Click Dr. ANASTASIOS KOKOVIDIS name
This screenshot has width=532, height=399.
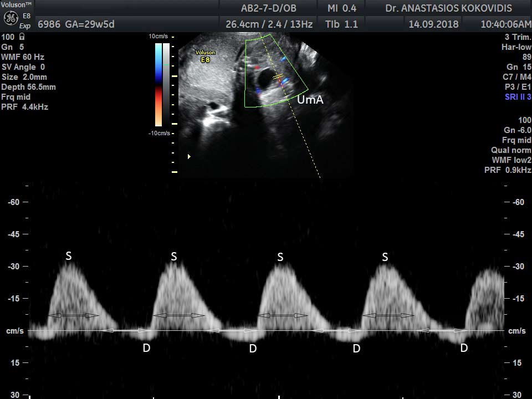(448, 8)
